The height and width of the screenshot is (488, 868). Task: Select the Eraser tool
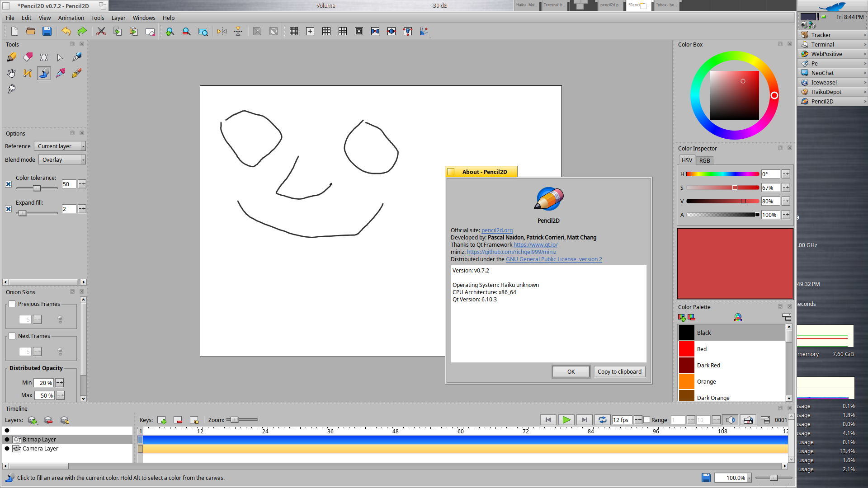(x=28, y=57)
